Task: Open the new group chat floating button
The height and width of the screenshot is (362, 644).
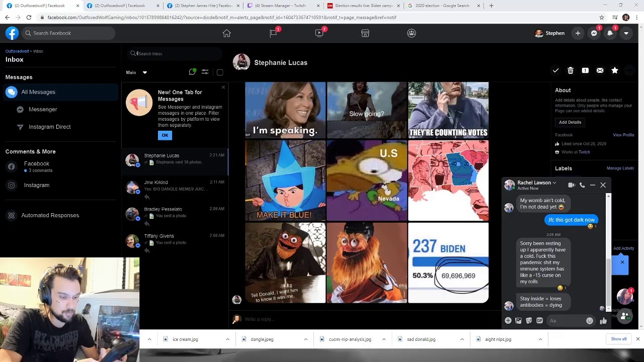Action: pyautogui.click(x=624, y=316)
